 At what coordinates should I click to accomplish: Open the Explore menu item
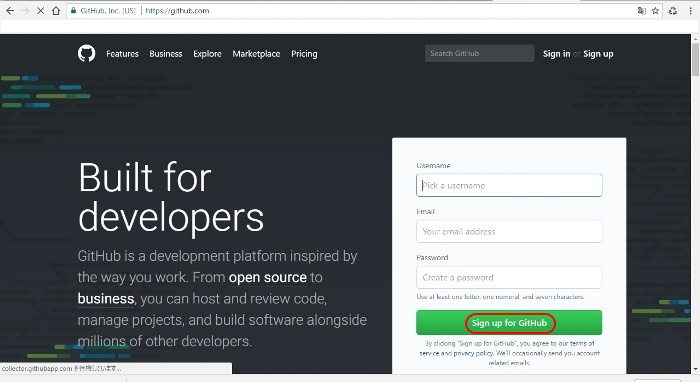click(207, 54)
